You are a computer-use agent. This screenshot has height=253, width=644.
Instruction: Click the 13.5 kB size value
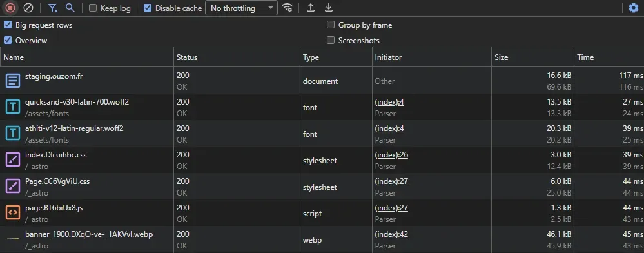558,102
